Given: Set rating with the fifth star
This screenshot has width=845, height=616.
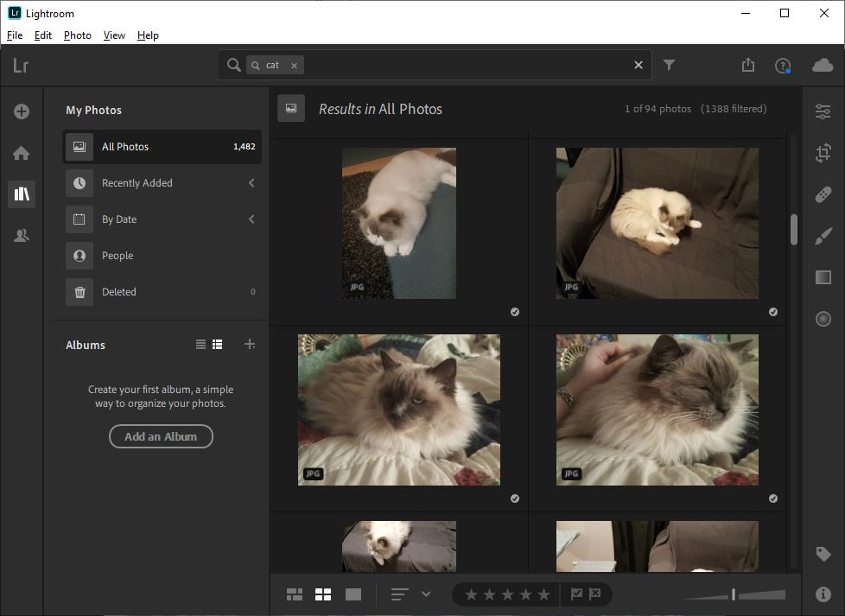Looking at the screenshot, I should 543,594.
